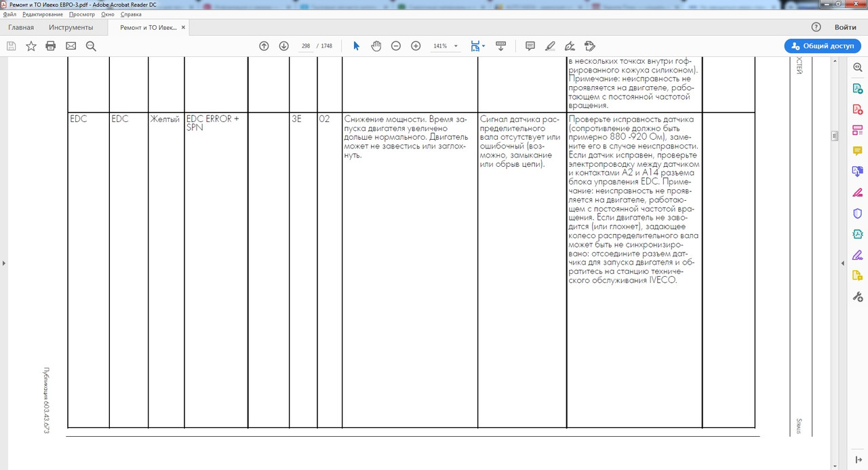Image resolution: width=868 pixels, height=470 pixels.
Task: Open Fill & Sign tool in right pane
Action: [x=857, y=255]
